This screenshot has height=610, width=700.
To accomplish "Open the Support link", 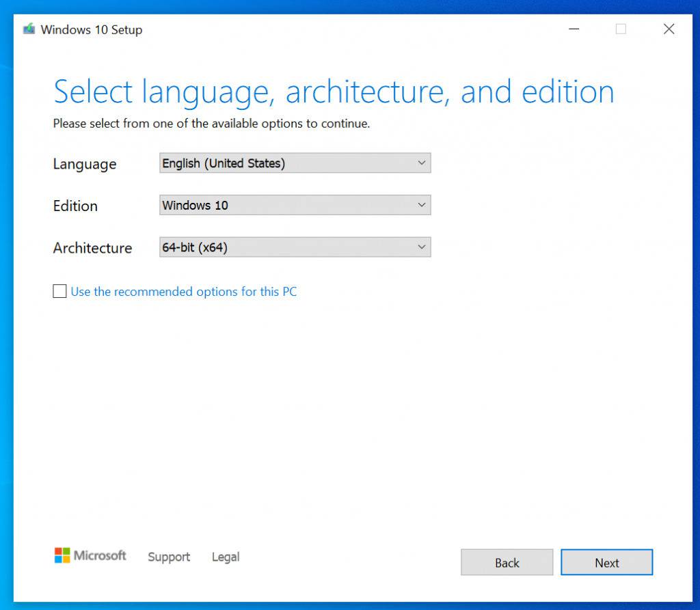I will (169, 557).
